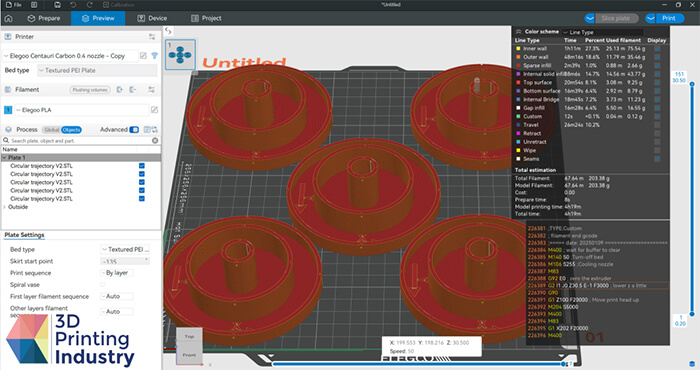Screen dimensions: 700x370
Task: Open Textured PEI Plate bed type dropdown
Action: pyautogui.click(x=97, y=71)
